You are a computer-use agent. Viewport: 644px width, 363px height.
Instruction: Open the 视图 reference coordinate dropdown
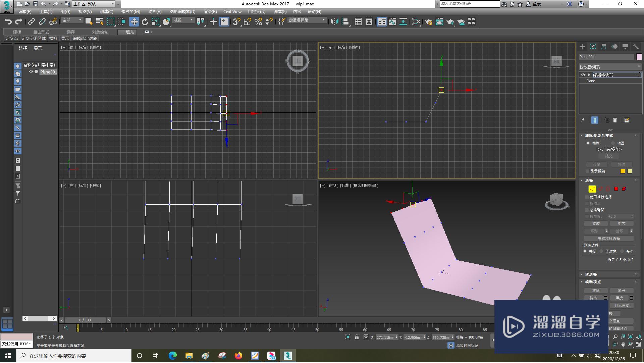[183, 20]
